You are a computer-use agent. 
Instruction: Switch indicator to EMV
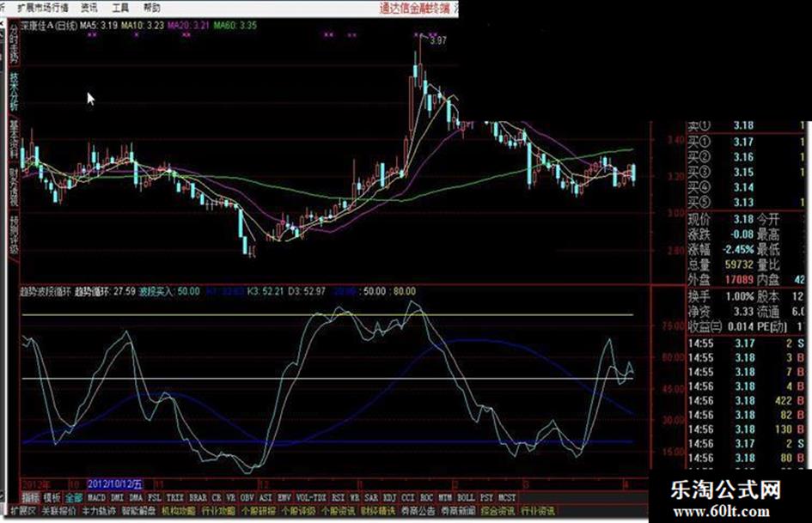pyautogui.click(x=284, y=497)
